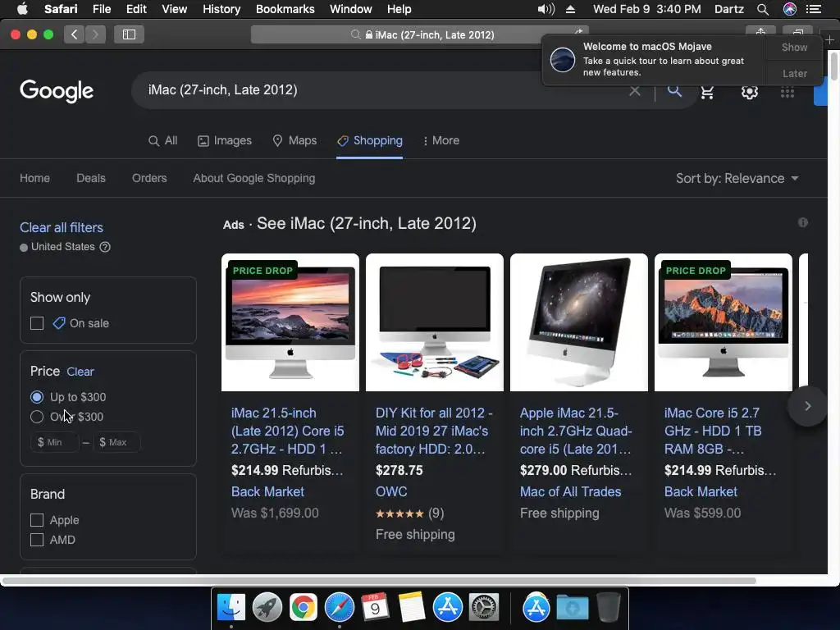Open System Preferences from the Dock
This screenshot has height=630, width=840.
pyautogui.click(x=484, y=608)
